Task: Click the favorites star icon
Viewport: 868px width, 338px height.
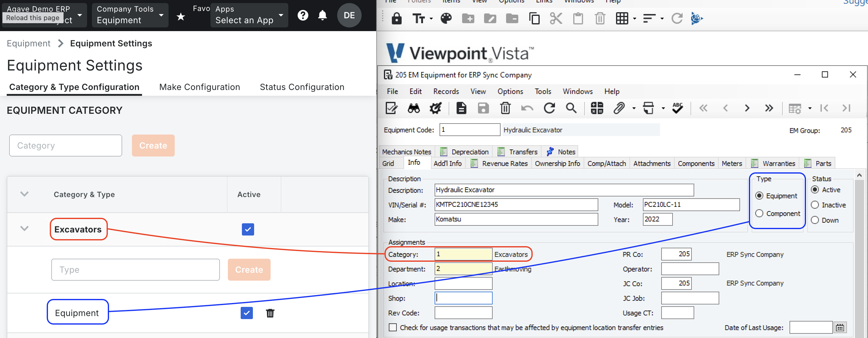Action: [x=181, y=16]
